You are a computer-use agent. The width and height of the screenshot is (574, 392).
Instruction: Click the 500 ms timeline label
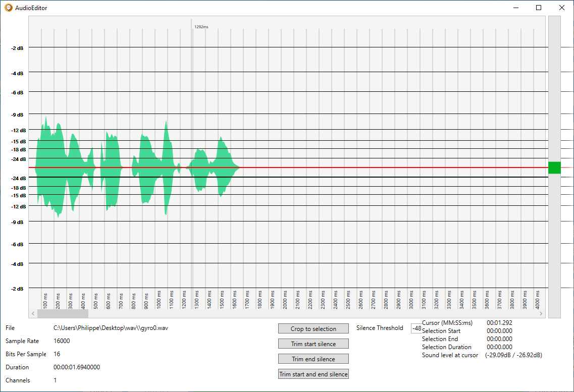pos(96,300)
